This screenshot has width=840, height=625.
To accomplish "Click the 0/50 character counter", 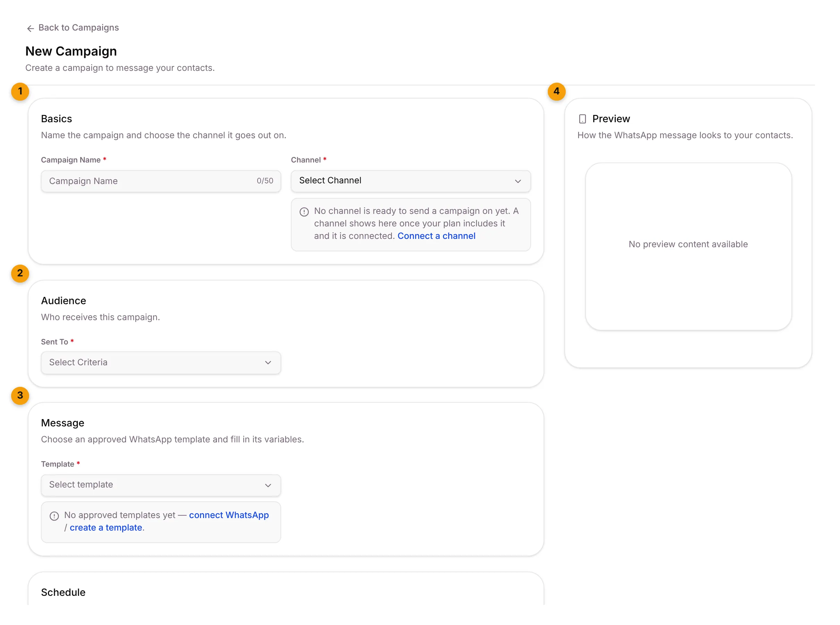I will point(265,181).
